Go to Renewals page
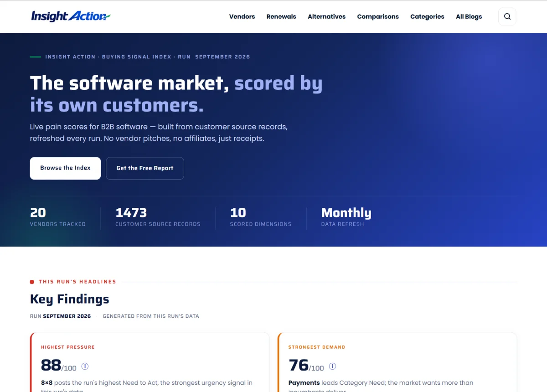Image resolution: width=547 pixels, height=392 pixels. point(281,16)
